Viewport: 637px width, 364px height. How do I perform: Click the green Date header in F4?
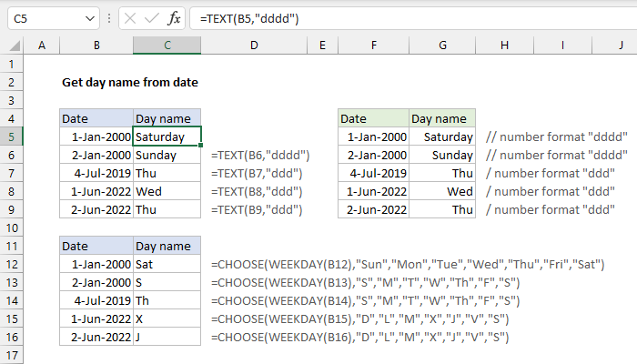pyautogui.click(x=372, y=118)
